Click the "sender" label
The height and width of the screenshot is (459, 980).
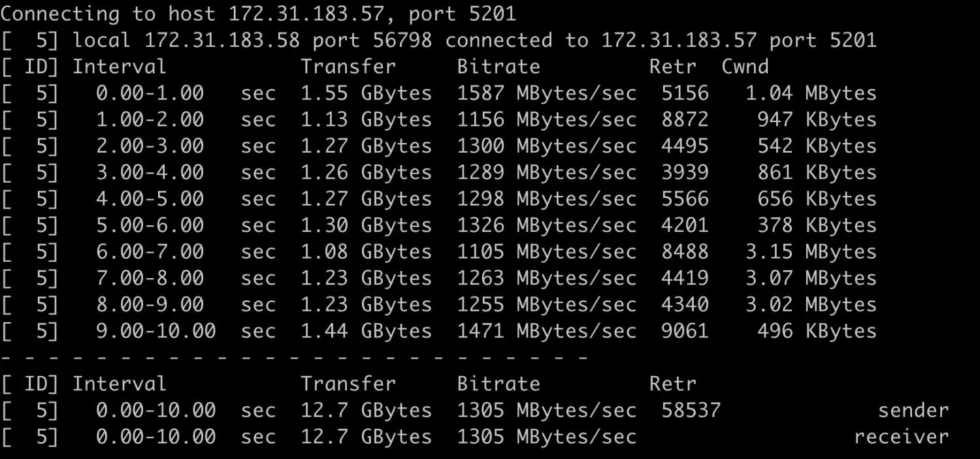tap(913, 410)
